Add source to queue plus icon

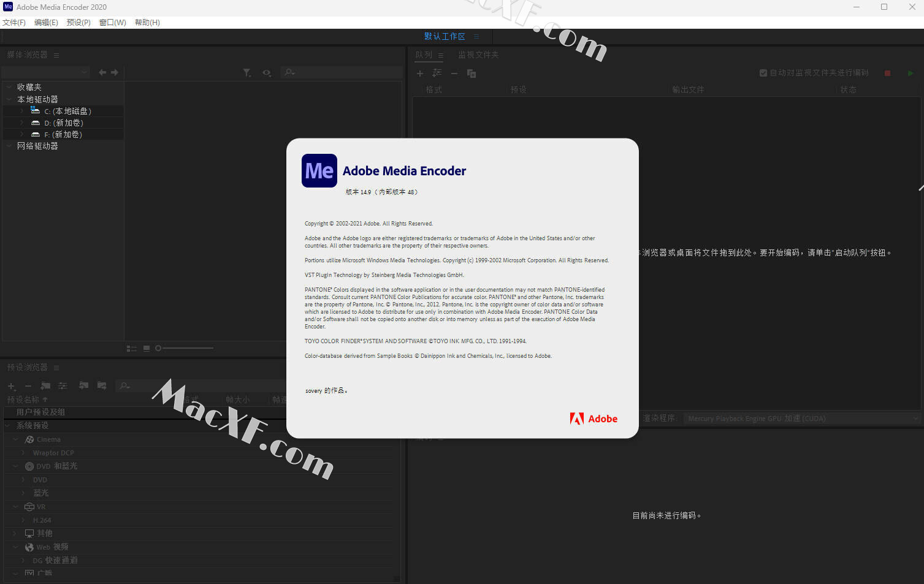pyautogui.click(x=420, y=74)
